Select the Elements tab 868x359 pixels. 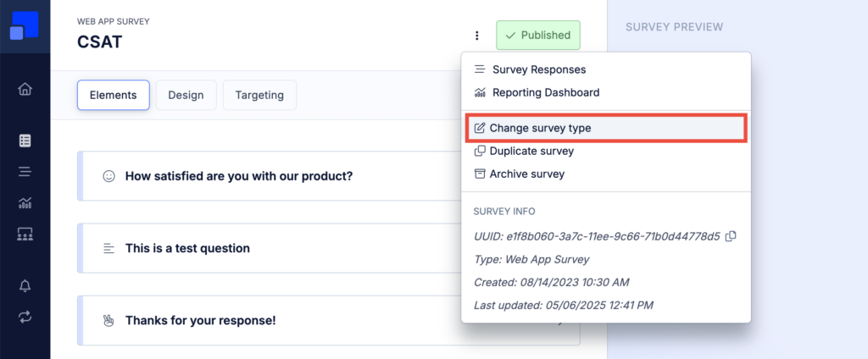pos(114,95)
